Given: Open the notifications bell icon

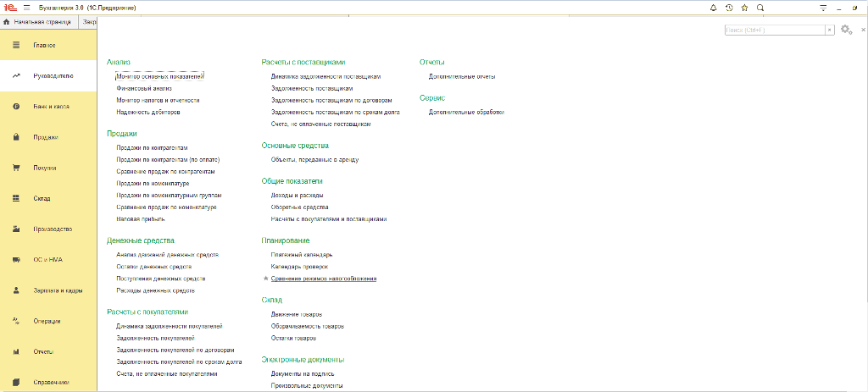Looking at the screenshot, I should [712, 8].
